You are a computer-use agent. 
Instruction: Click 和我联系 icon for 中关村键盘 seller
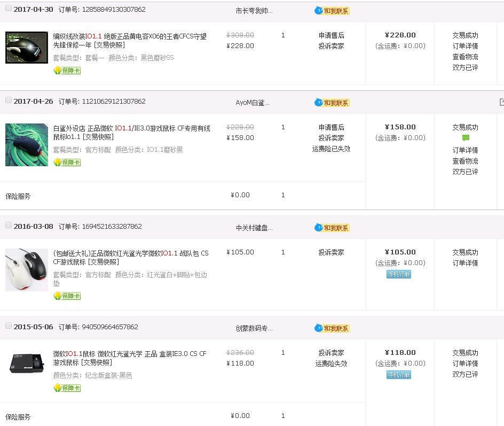point(332,228)
